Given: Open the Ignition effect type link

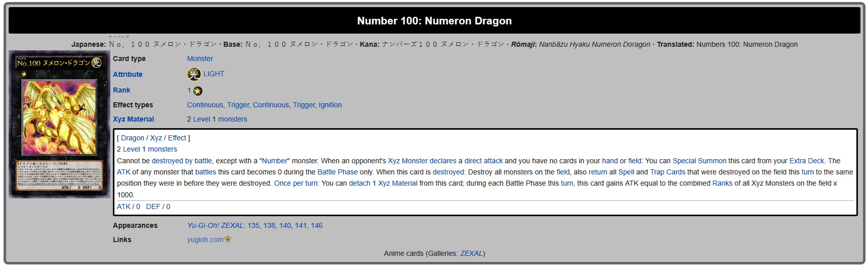Looking at the screenshot, I should coord(330,105).
